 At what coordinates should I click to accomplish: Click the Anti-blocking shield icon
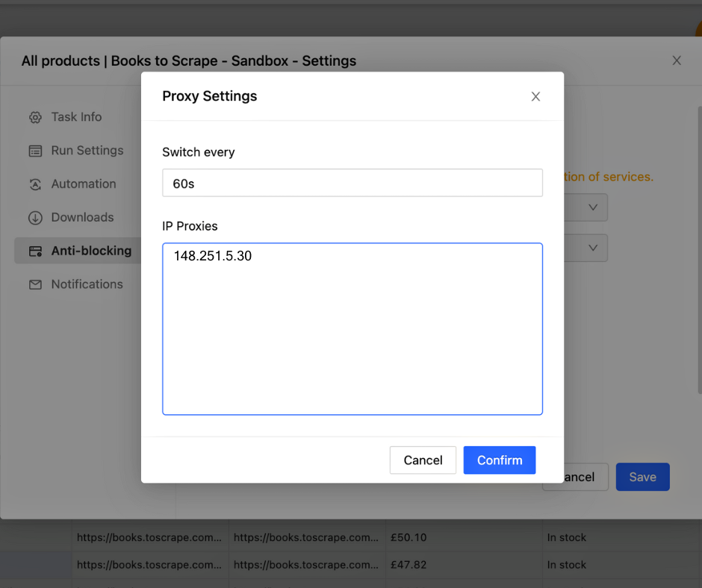click(34, 251)
